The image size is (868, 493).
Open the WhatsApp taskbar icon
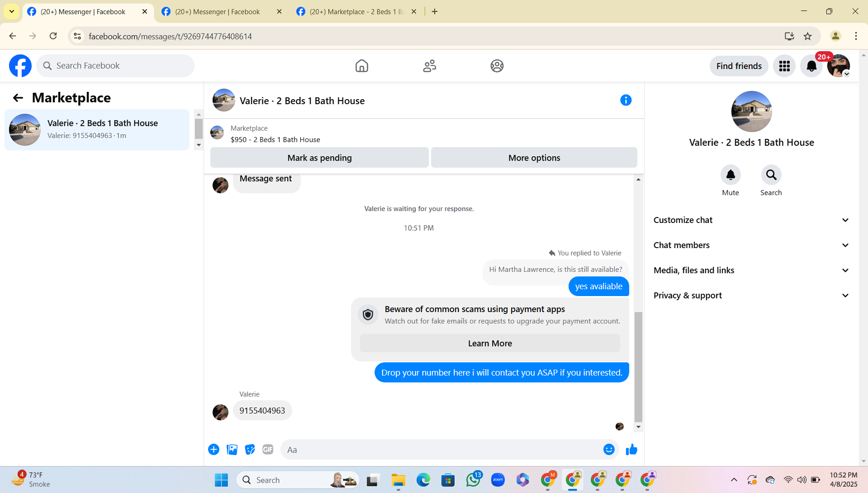coord(473,480)
